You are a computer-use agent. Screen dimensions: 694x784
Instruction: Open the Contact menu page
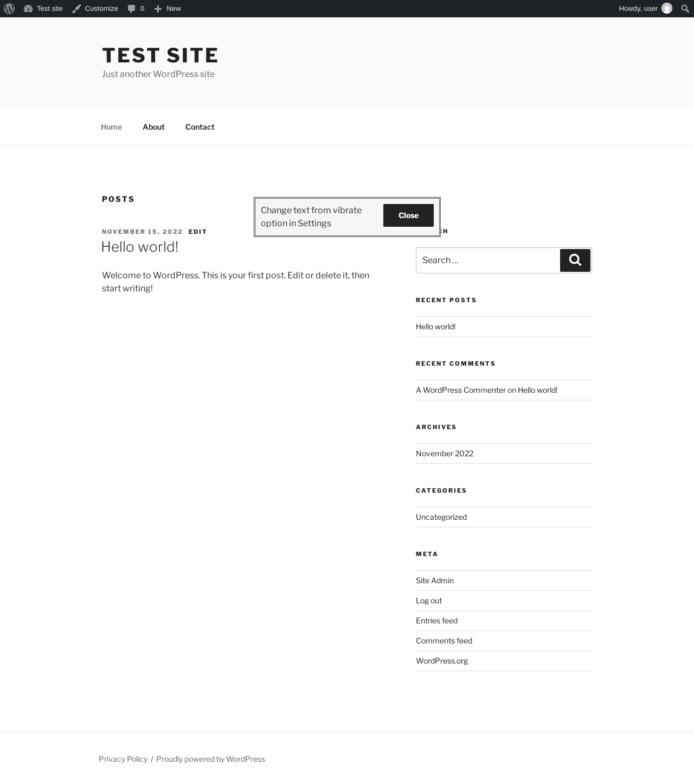coord(200,127)
